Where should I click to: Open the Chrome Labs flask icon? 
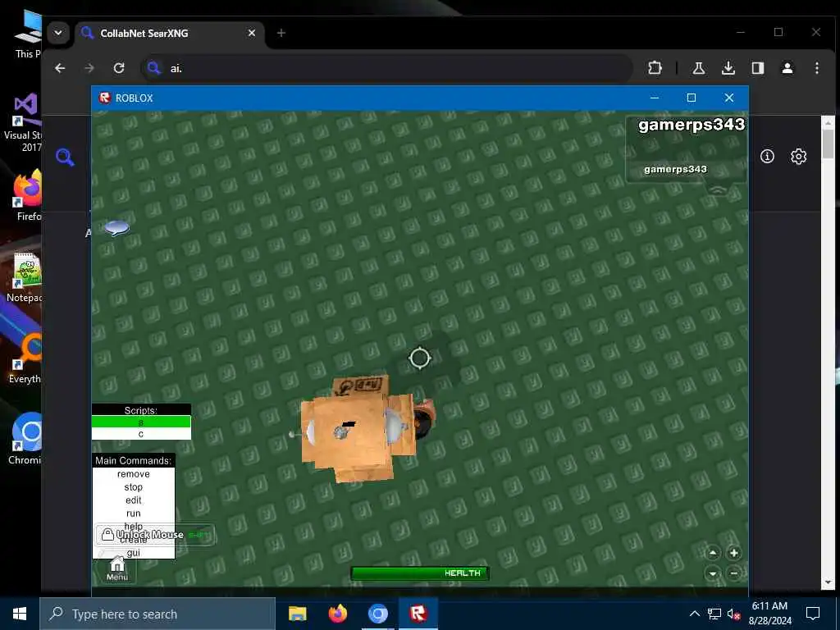coord(699,68)
